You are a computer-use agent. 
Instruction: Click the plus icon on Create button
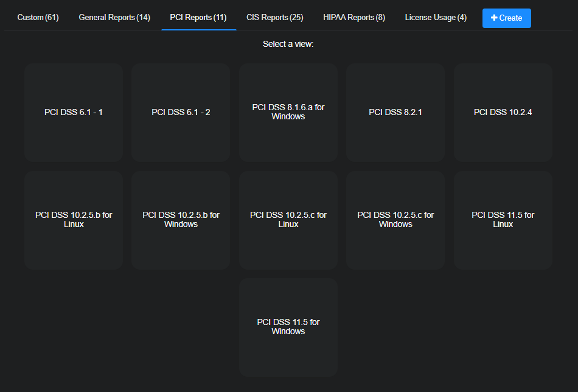[494, 18]
